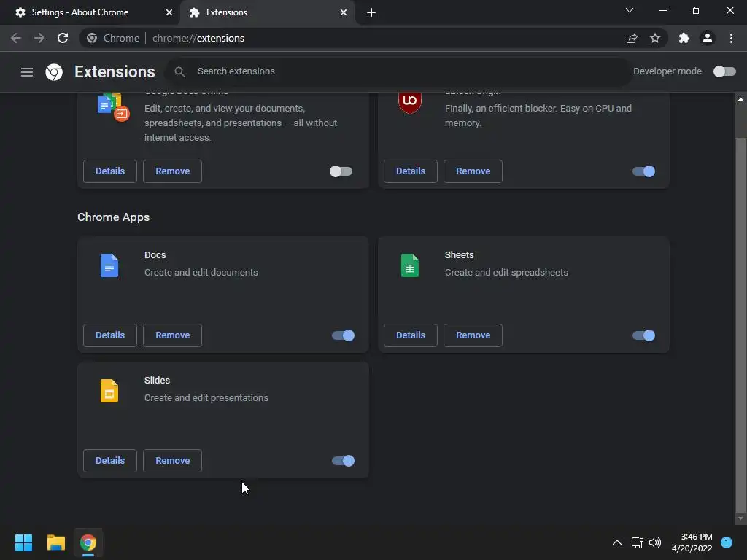Remove the Sheets app

coord(473,335)
